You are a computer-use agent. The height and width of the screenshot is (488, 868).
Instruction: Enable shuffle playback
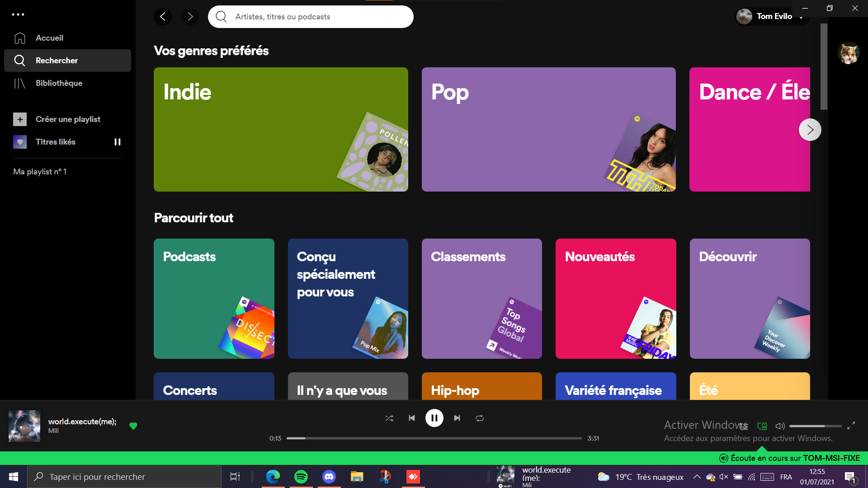pyautogui.click(x=389, y=418)
